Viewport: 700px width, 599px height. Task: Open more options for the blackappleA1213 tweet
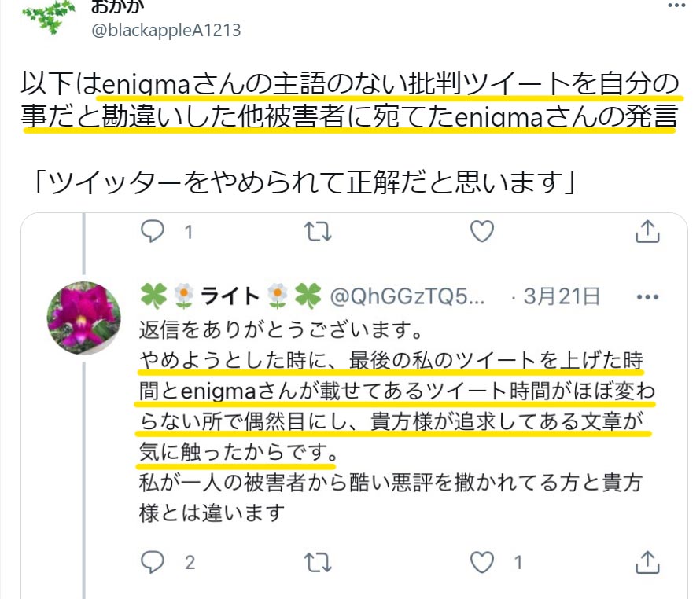676,6
